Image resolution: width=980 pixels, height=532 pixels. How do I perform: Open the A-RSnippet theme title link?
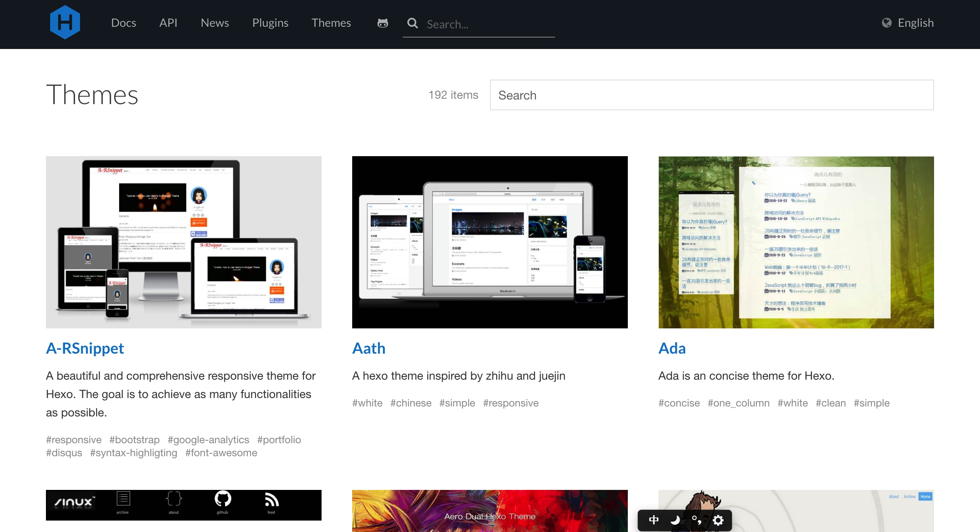point(85,348)
